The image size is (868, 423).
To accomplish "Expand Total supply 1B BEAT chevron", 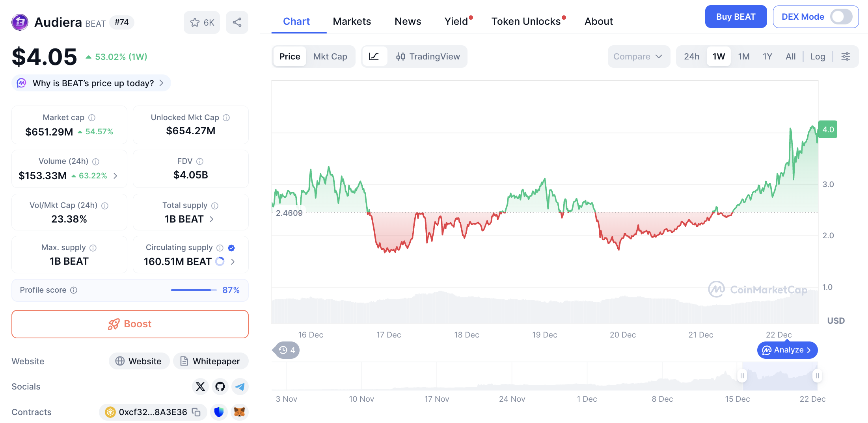I will click(x=212, y=219).
